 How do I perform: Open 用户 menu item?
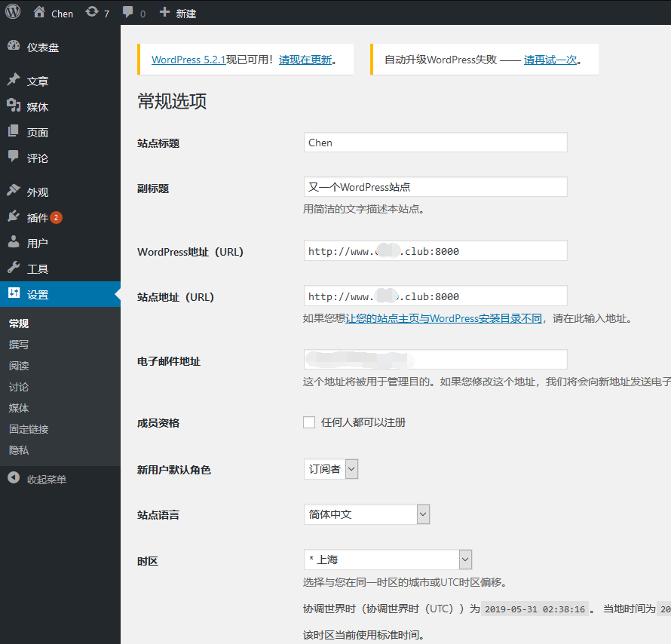60,243
